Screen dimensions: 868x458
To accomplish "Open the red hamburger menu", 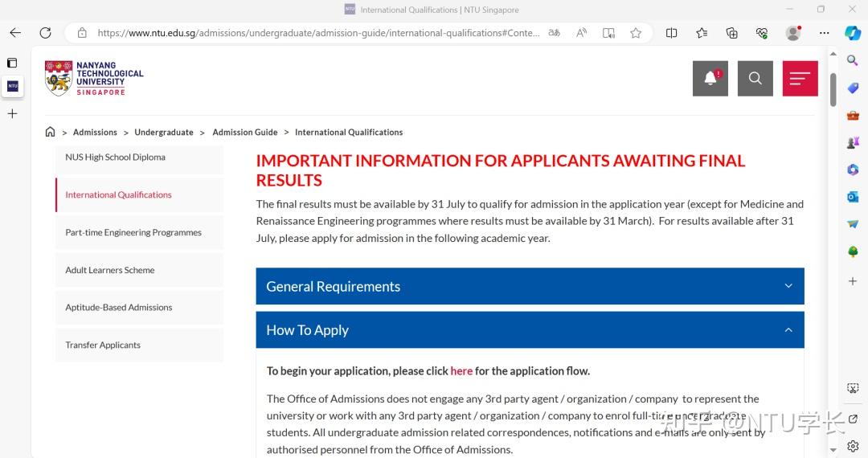I will 800,78.
